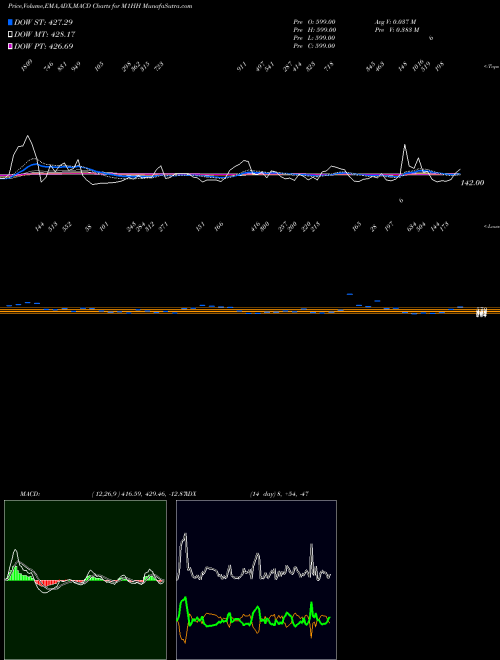Click the white DOW MT legend swatch
The height and width of the screenshot is (660, 500).
tap(10, 34)
